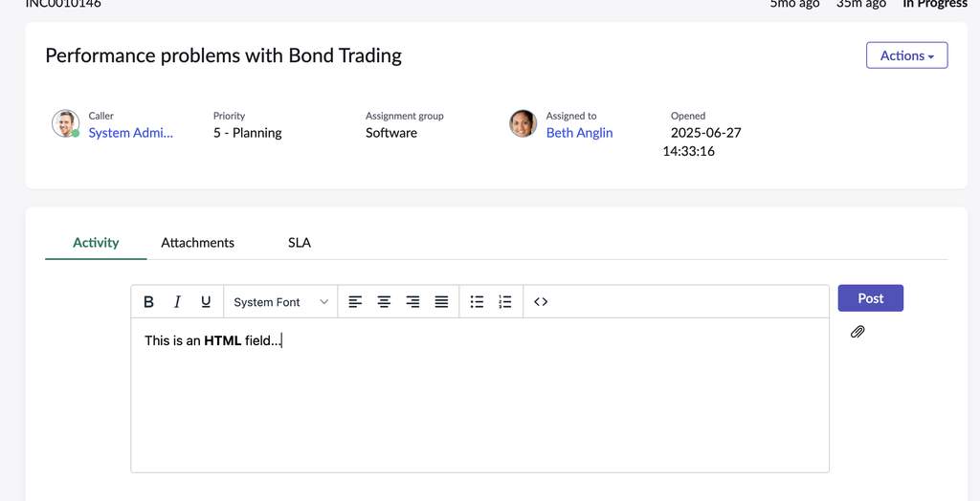Click inside the HTML text editor field

(x=480, y=395)
